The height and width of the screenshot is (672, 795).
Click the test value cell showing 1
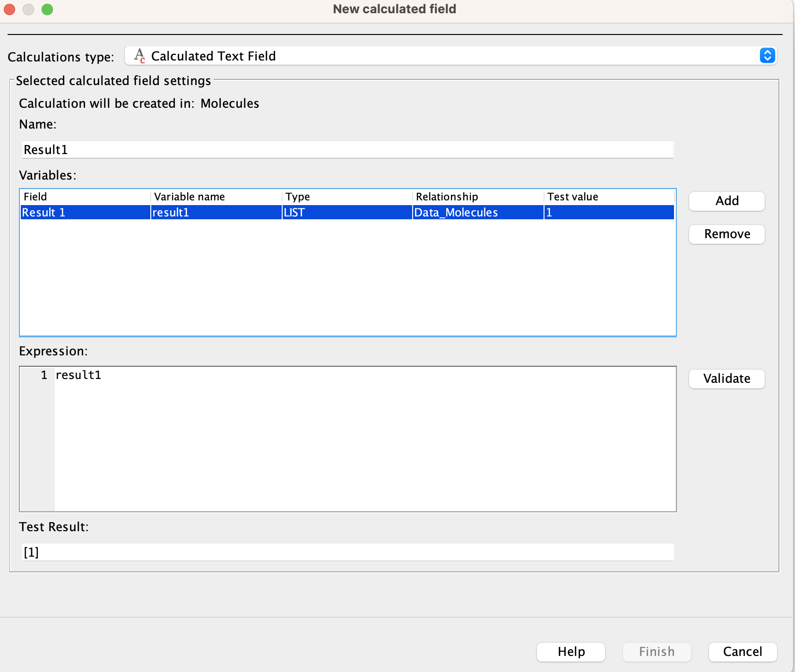(609, 213)
